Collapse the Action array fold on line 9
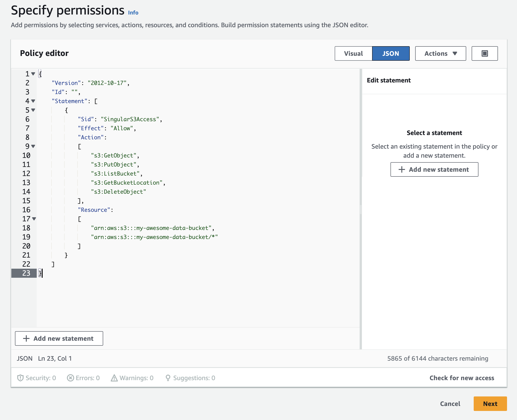Screen dimensions: 517x420 (x=33, y=146)
